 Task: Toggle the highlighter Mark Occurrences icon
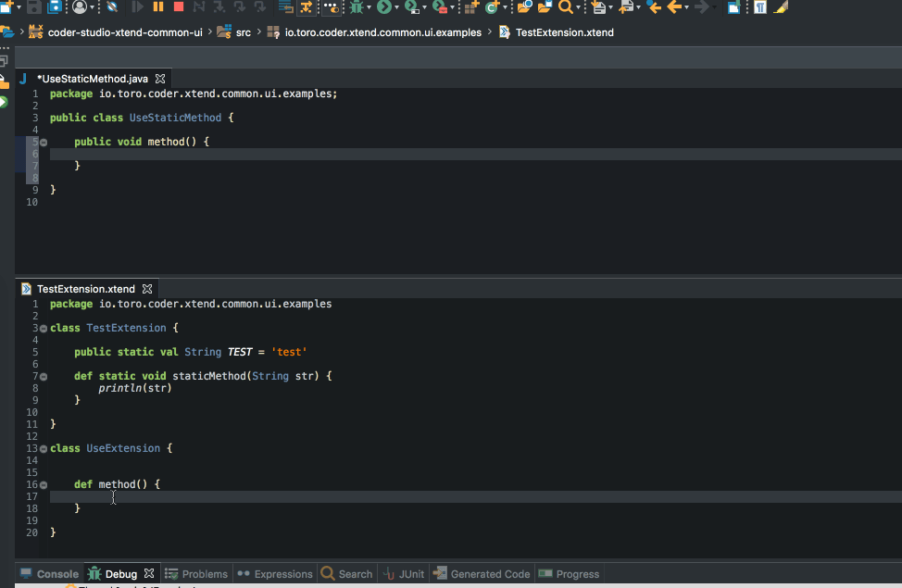point(781,8)
